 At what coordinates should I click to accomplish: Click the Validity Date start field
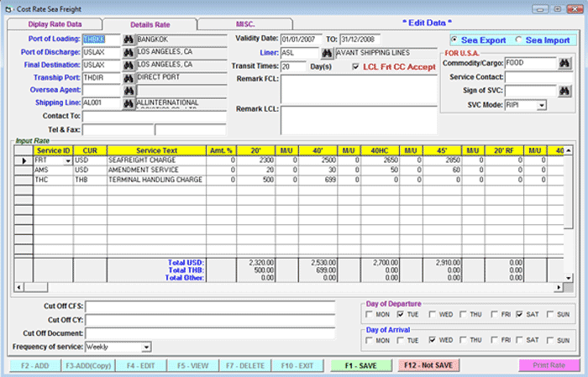pos(301,39)
